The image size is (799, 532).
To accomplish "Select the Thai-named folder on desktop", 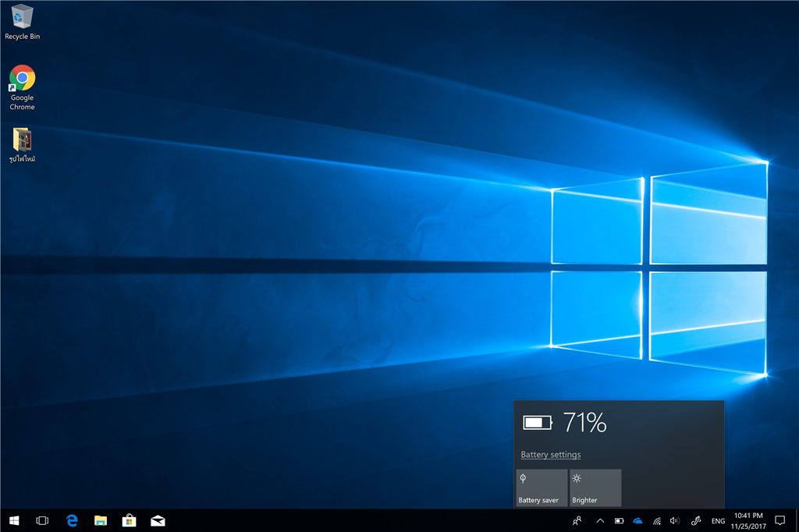I will tap(22, 145).
